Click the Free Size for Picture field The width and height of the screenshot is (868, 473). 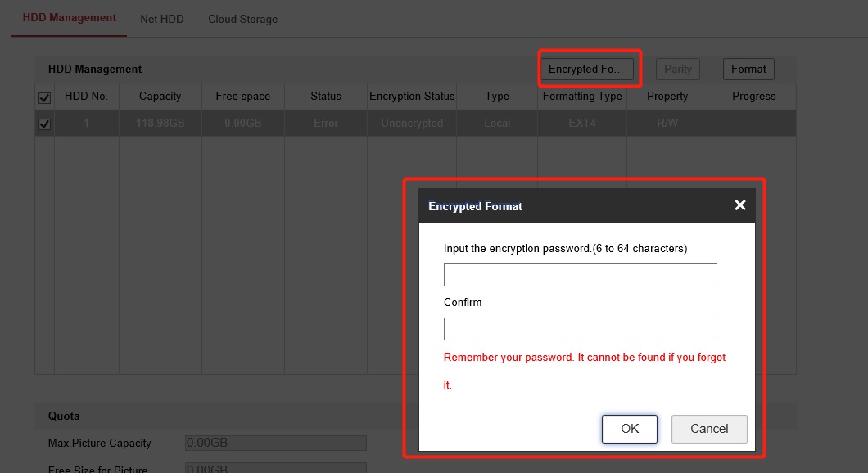click(276, 469)
